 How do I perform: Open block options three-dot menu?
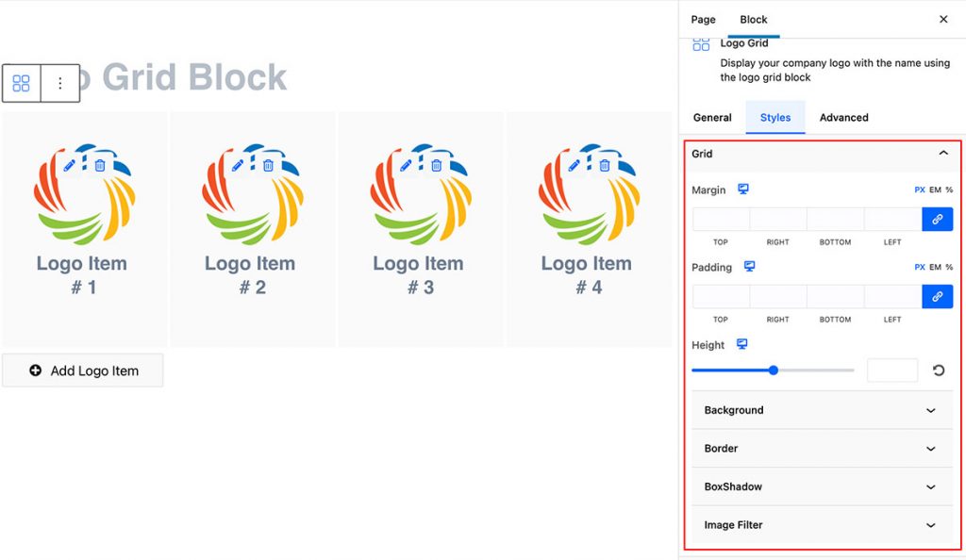pyautogui.click(x=59, y=83)
